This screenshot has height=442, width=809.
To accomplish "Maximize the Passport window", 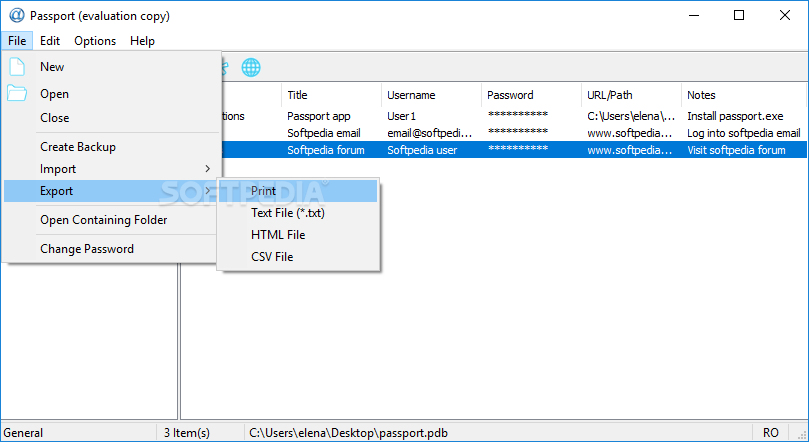I will tap(739, 15).
